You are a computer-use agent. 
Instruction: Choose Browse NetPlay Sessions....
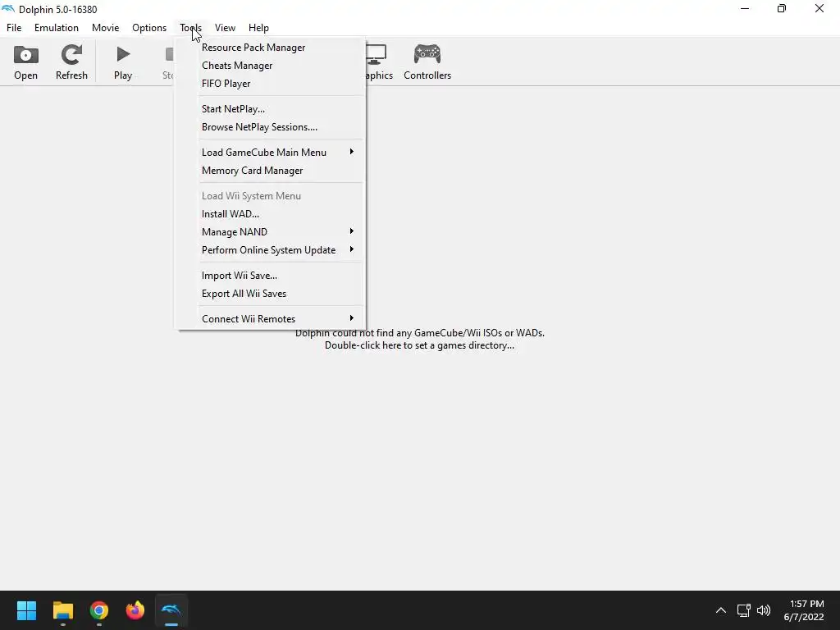point(271,127)
